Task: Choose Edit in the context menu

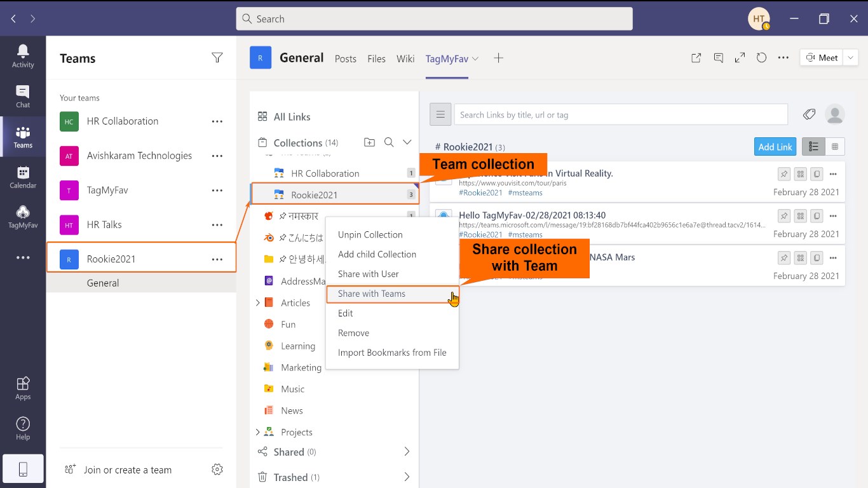Action: click(x=345, y=313)
